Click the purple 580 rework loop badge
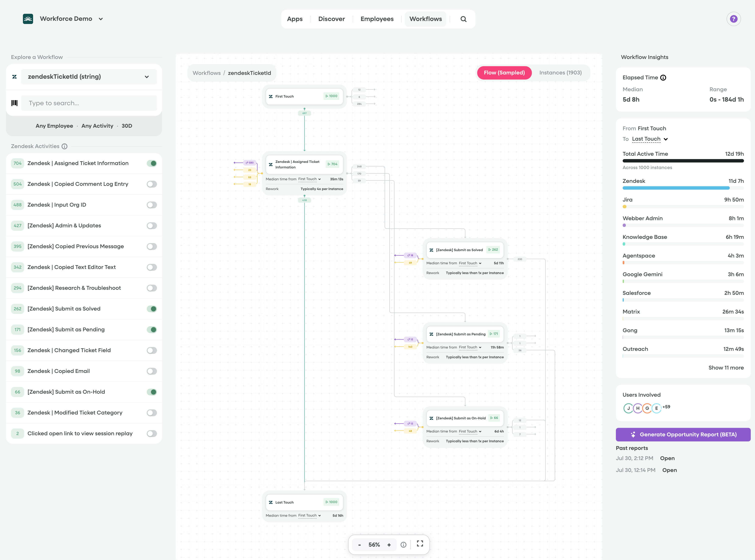755x560 pixels. pos(250,163)
